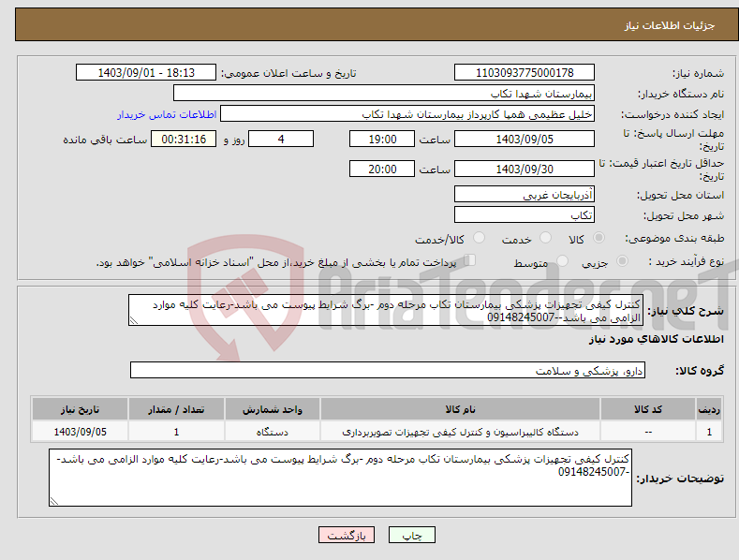Click the delivery city field تکاب
The height and width of the screenshot is (560, 739).
click(x=525, y=215)
